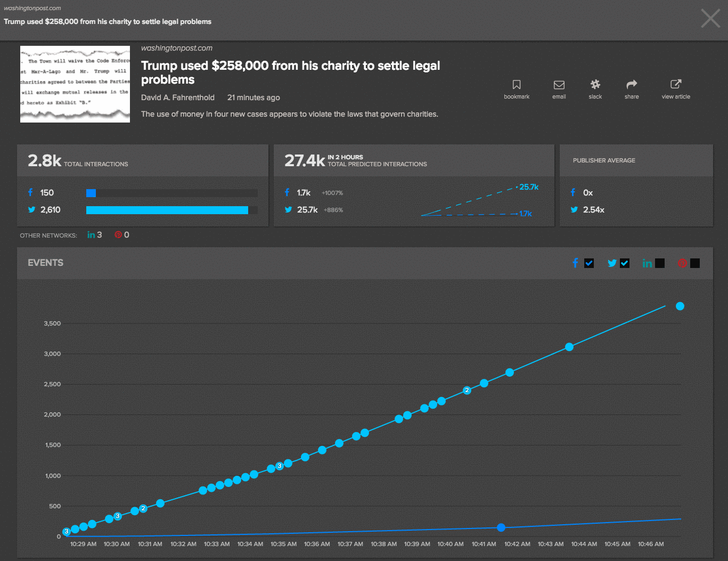Open the article via view article icon
Viewport: 728px width, 561px height.
click(676, 84)
